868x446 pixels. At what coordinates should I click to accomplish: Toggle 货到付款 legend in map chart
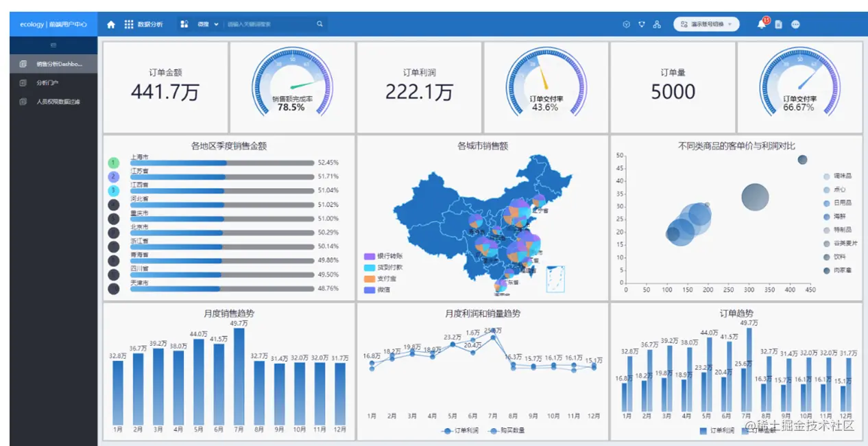tap(383, 268)
